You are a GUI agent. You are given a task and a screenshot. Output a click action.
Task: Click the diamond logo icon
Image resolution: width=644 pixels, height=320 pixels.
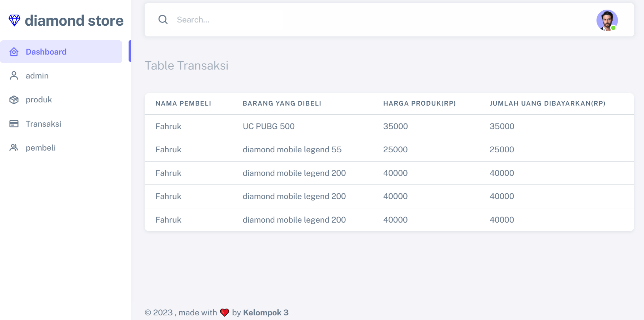point(14,20)
